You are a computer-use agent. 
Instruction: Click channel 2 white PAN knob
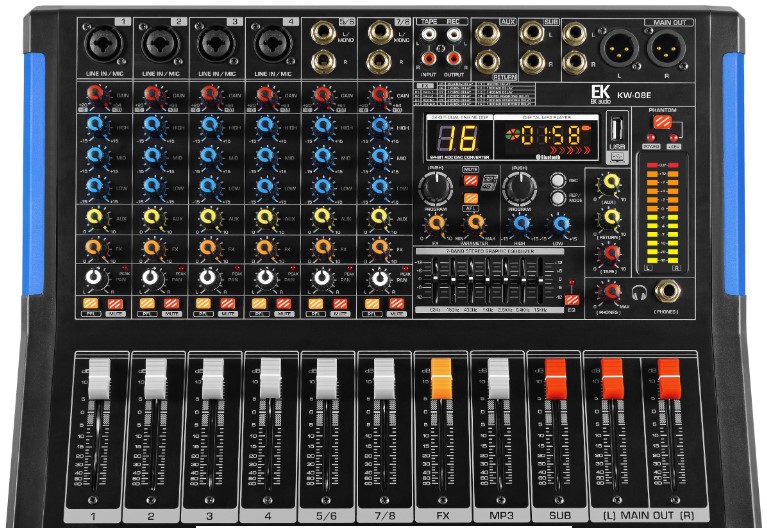point(151,278)
